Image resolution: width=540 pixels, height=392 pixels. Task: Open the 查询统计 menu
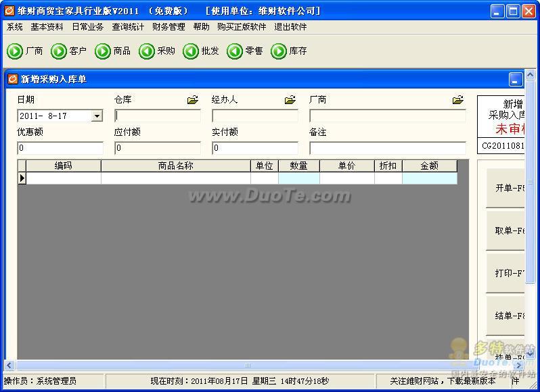click(128, 27)
